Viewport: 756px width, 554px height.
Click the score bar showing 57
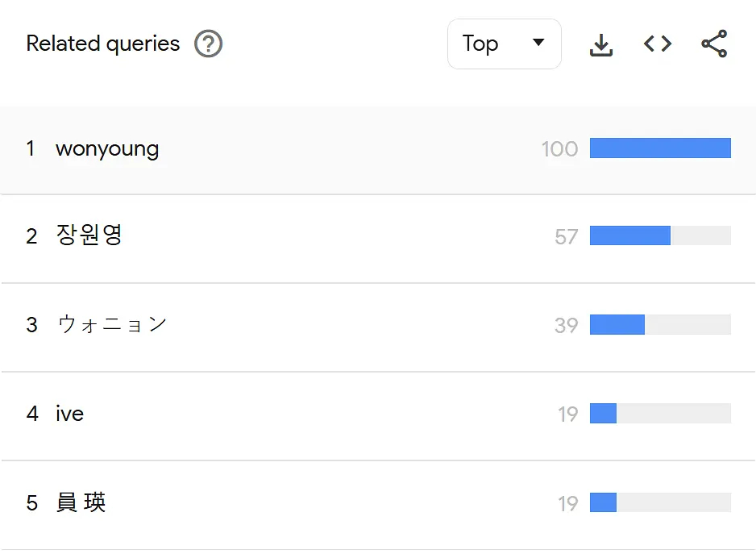point(660,235)
